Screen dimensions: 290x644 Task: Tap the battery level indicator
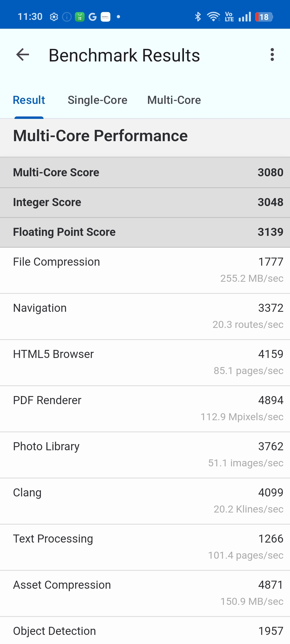[x=264, y=17]
